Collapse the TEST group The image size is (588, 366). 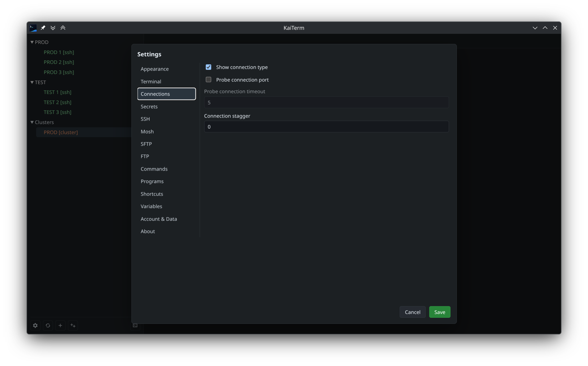coord(32,82)
